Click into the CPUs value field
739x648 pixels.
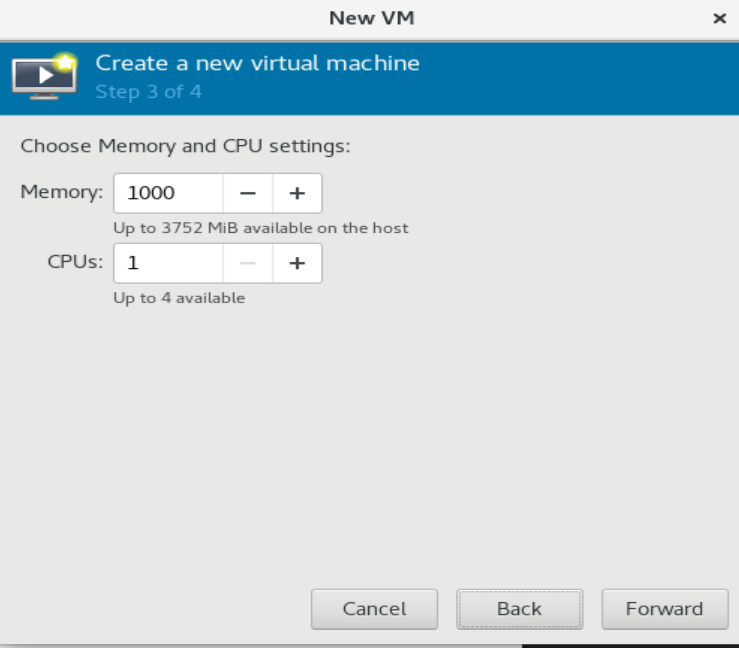tap(168, 263)
